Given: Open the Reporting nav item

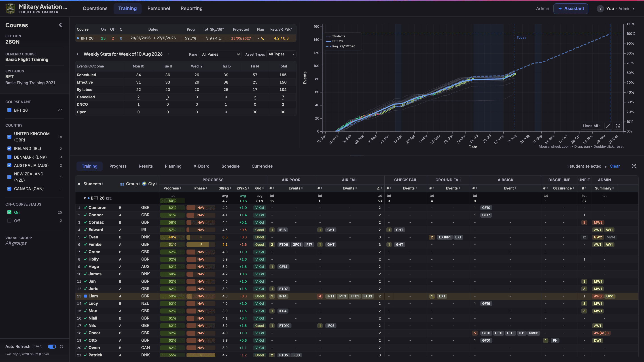Looking at the screenshot, I should point(191,8).
